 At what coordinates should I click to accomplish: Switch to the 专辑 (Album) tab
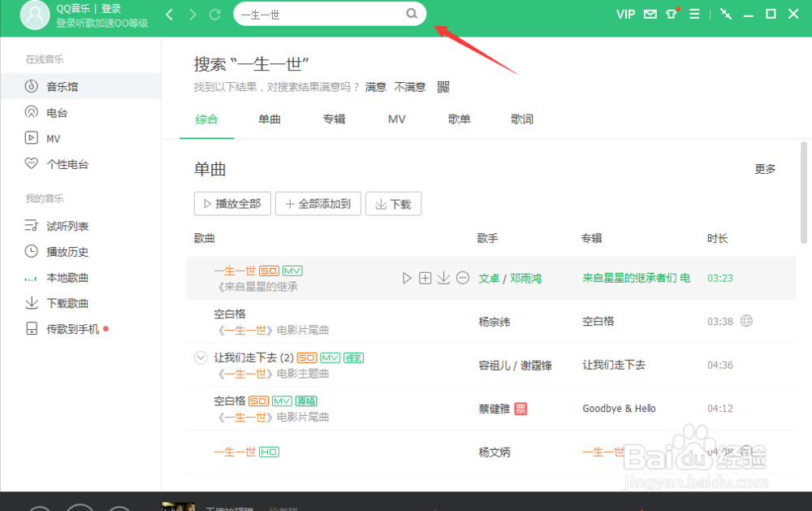point(334,119)
